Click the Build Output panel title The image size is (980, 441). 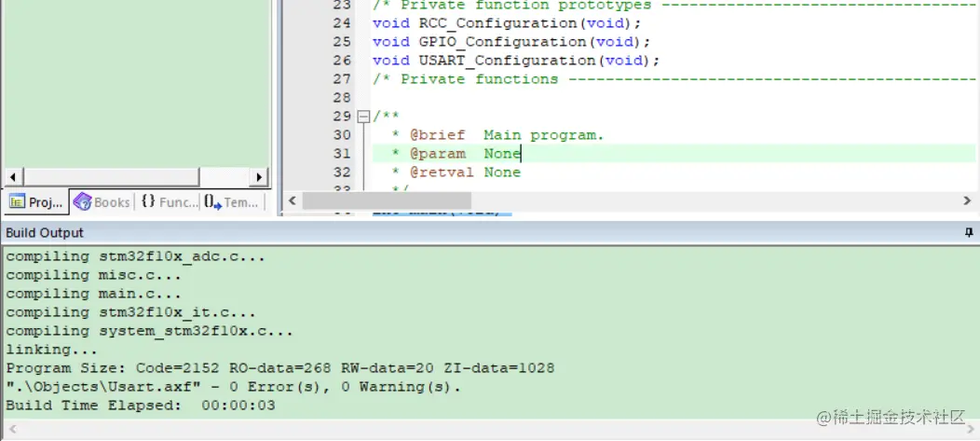click(45, 233)
